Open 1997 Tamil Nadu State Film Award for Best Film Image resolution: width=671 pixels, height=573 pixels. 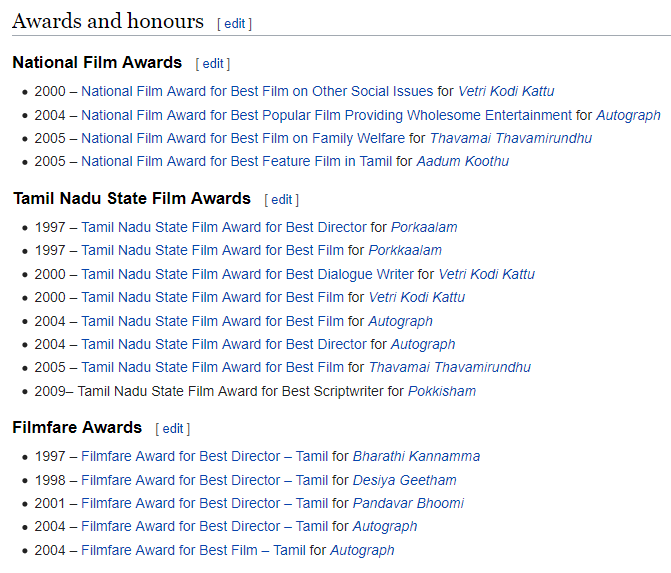coord(213,250)
